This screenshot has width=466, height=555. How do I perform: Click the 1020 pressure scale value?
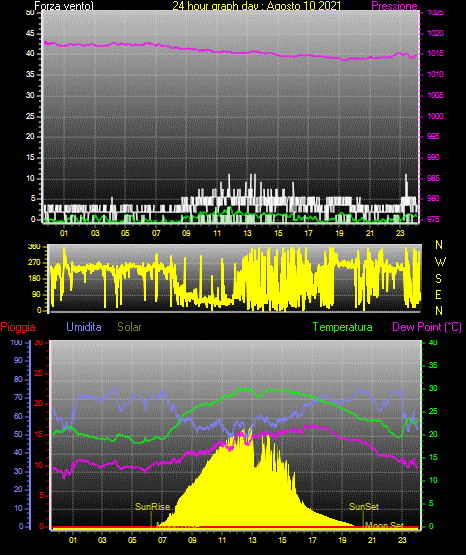click(x=436, y=33)
